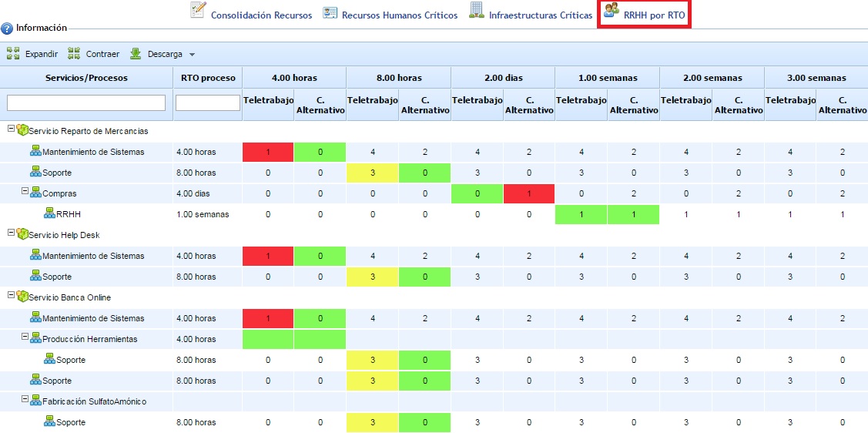Focus the Servicios/Procesos filter text box
Viewport: 868px width, 433px height.
(86, 102)
